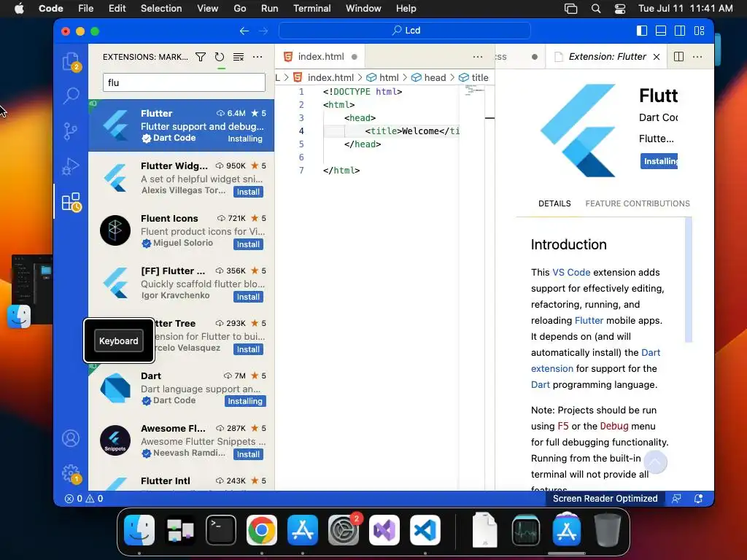Image resolution: width=747 pixels, height=560 pixels.
Task: Filter extensions with the funnel icon
Action: 201,57
